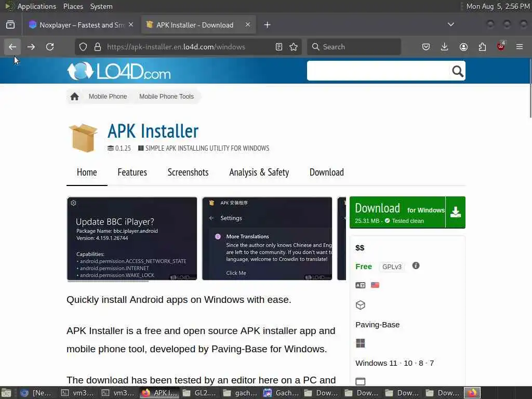Viewport: 532px width, 399px height.
Task: Click the LO4D.com logo
Action: [119, 71]
